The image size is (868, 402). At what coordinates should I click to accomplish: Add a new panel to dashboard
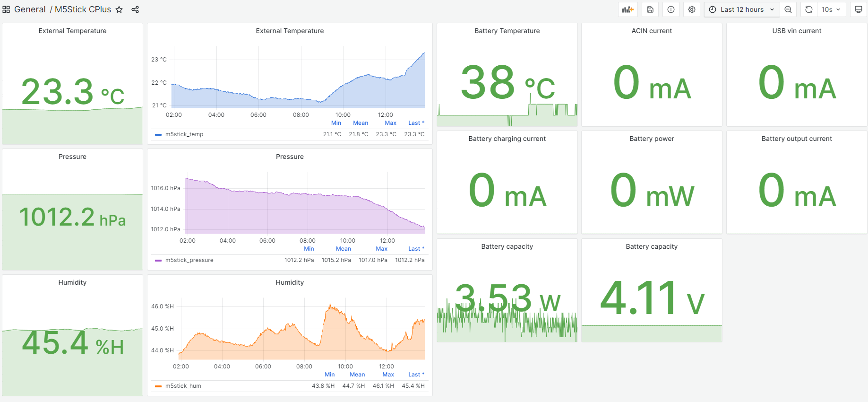point(628,9)
